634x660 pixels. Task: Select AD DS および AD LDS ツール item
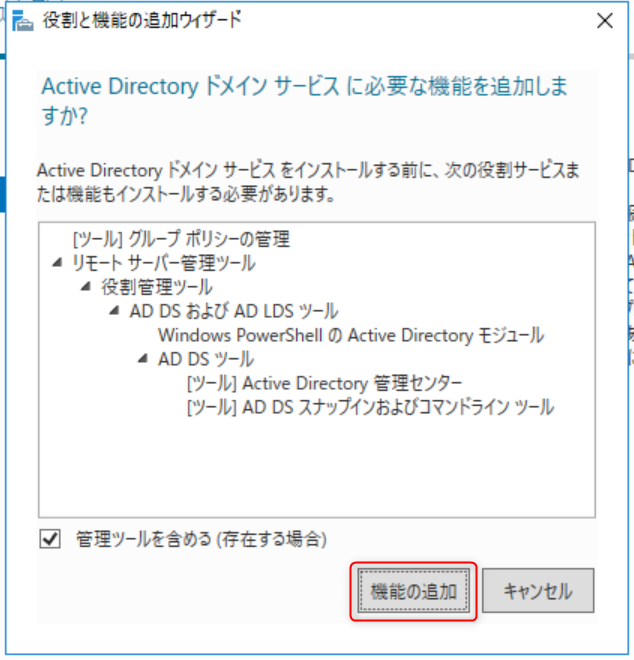234,311
